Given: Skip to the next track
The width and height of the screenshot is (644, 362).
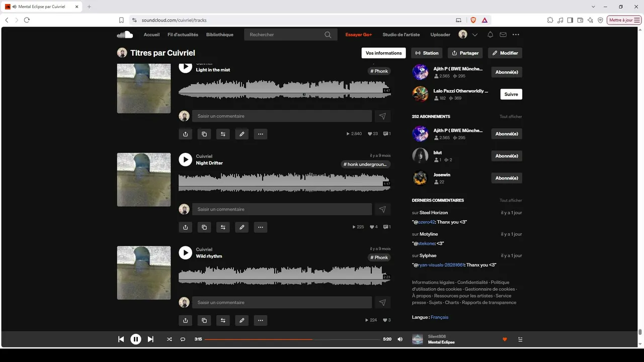Looking at the screenshot, I should click(x=150, y=339).
